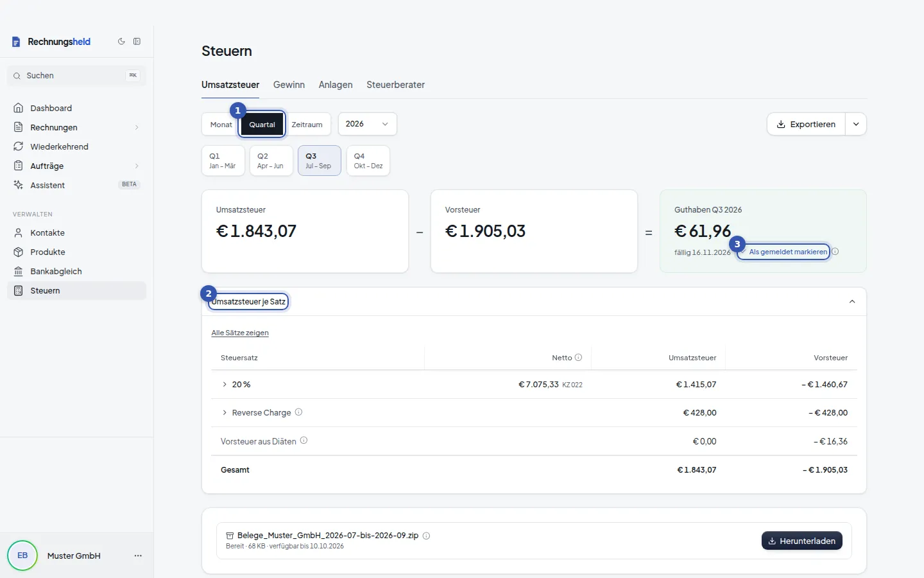Switch period view to Zeitraum
The height and width of the screenshot is (578, 924).
[x=307, y=125]
